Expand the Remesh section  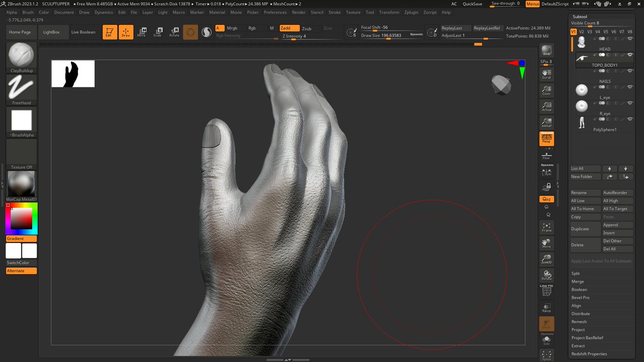pos(579,322)
